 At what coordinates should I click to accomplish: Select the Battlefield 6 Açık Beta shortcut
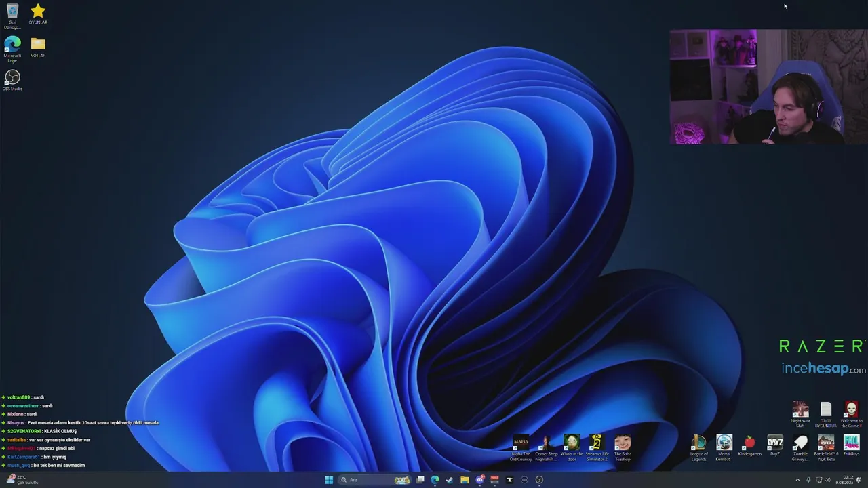pyautogui.click(x=826, y=449)
